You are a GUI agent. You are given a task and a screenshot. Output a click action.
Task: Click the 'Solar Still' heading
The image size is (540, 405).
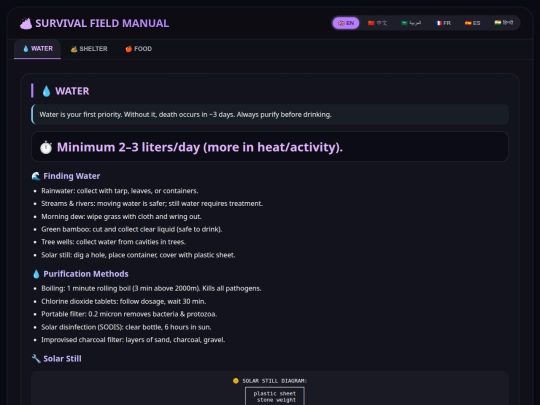pyautogui.click(x=62, y=359)
